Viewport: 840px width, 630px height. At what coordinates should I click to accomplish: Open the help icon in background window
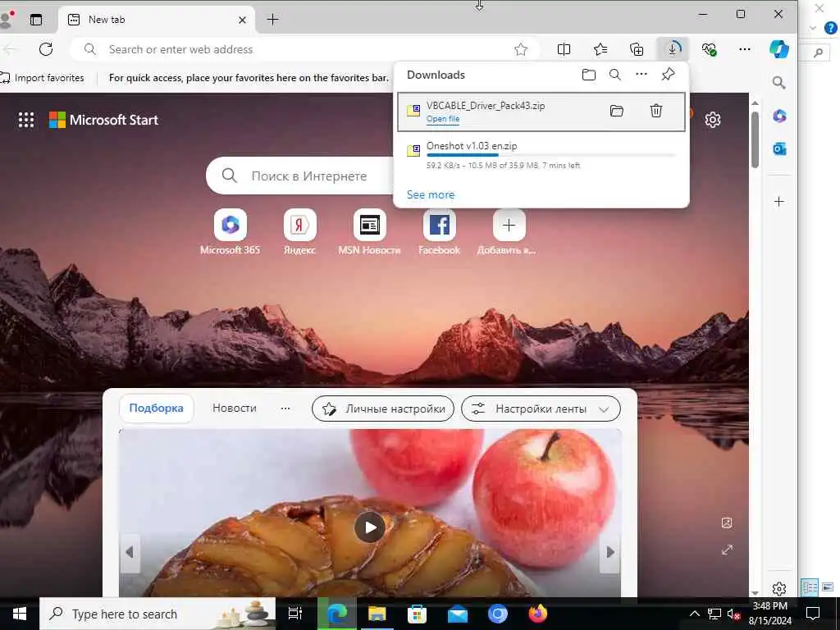(831, 28)
